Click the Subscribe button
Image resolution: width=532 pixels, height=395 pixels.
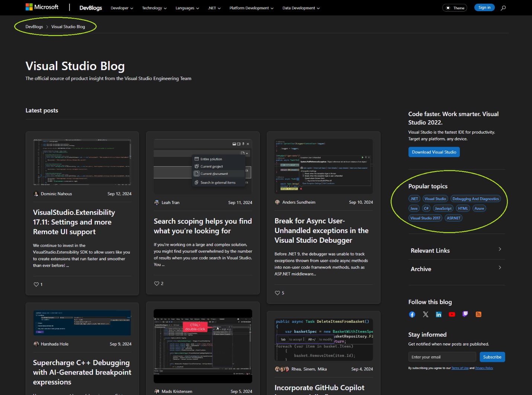pyautogui.click(x=492, y=357)
